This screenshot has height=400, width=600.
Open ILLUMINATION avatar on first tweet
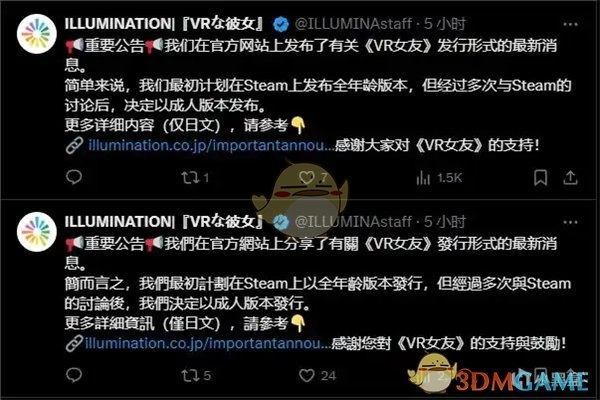pos(37,34)
